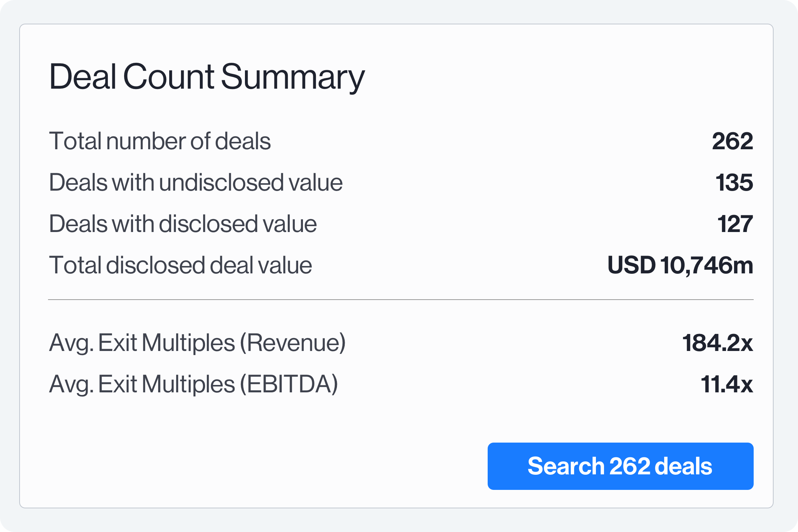Click the Deals with disclosed value row
Screen dimensions: 798x532
[x=184, y=224]
